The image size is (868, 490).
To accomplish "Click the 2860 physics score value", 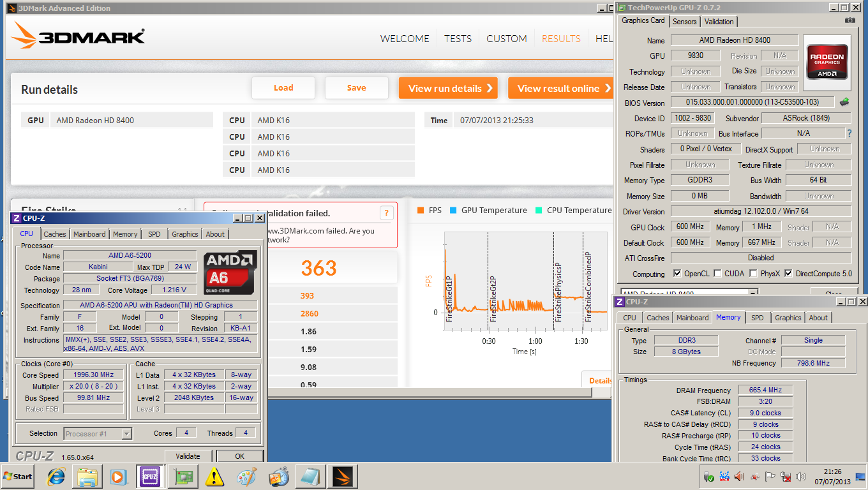I will (x=309, y=313).
